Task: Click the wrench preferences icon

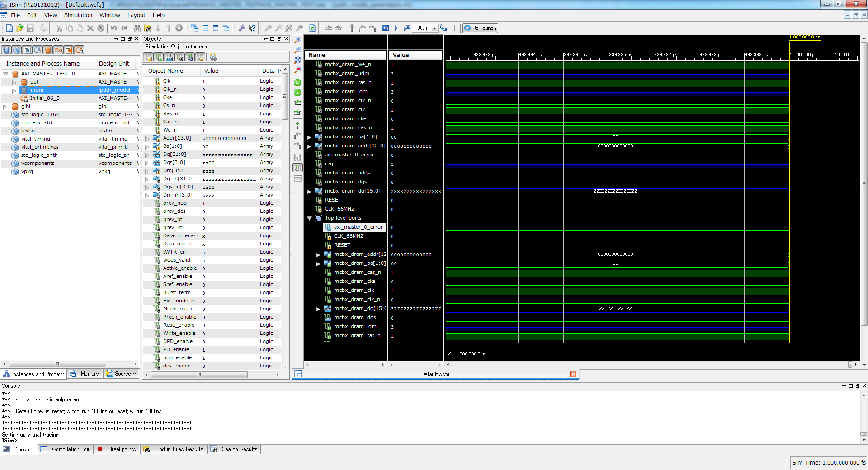Action: (242, 28)
